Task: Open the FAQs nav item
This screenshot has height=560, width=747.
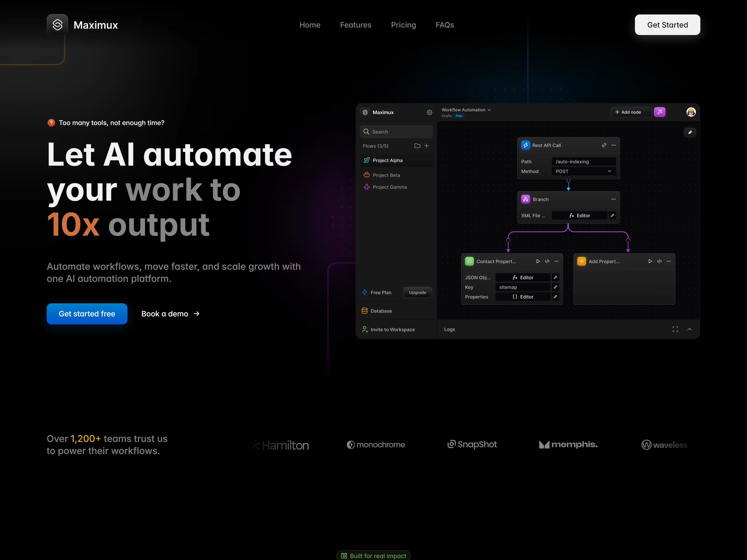Action: 444,25
